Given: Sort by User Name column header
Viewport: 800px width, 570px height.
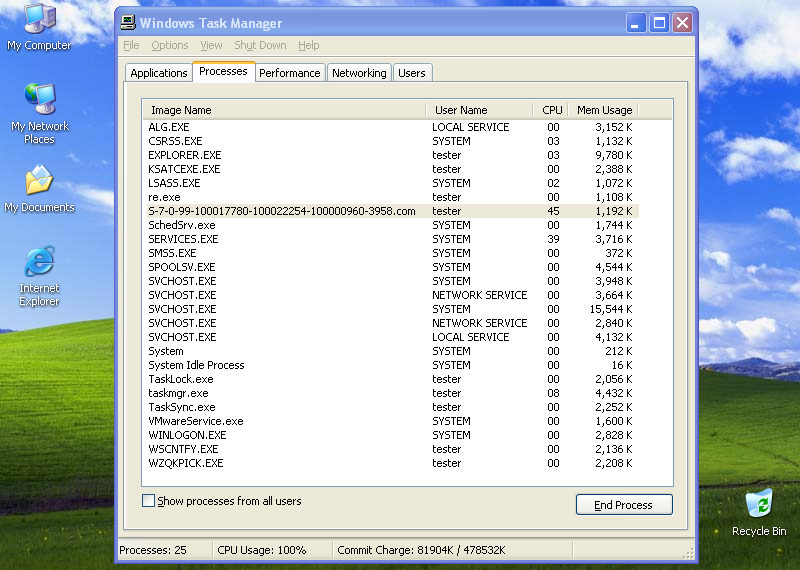Looking at the screenshot, I should pyautogui.click(x=480, y=110).
